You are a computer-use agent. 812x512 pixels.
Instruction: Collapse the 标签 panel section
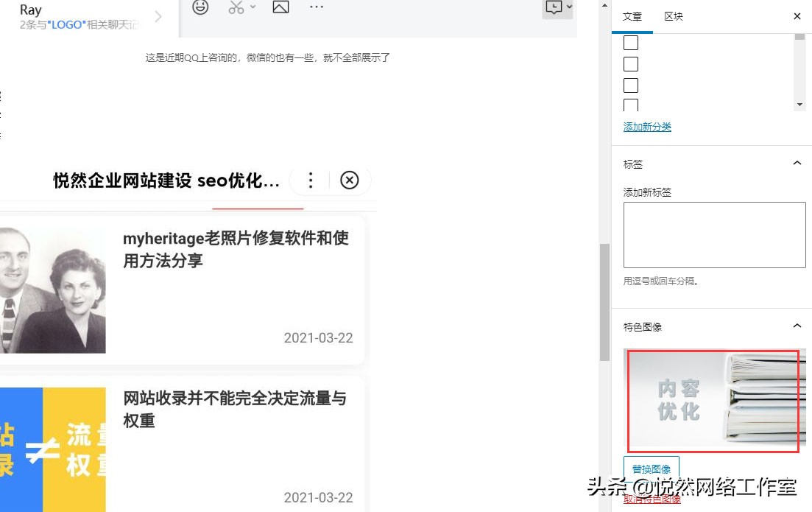(x=797, y=164)
